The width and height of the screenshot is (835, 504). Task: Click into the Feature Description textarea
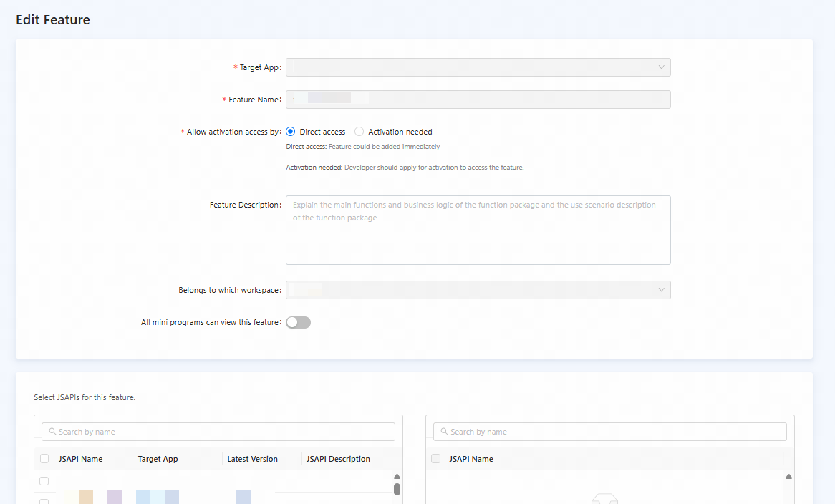coord(478,230)
